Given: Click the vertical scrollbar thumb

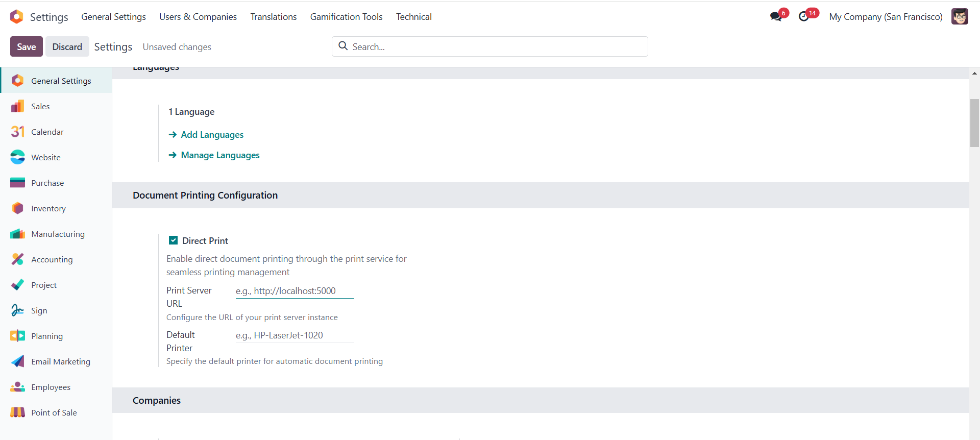Looking at the screenshot, I should click(x=974, y=123).
